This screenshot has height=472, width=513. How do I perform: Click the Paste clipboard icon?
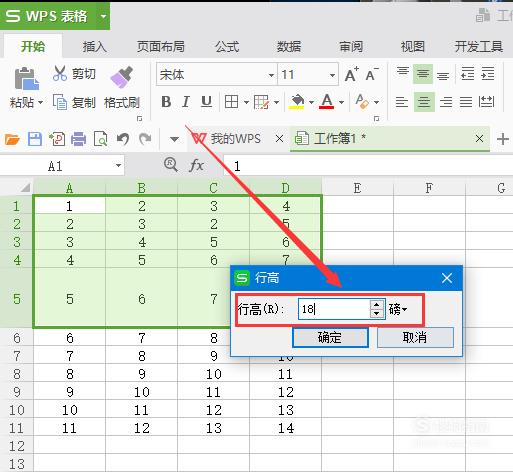click(x=26, y=78)
